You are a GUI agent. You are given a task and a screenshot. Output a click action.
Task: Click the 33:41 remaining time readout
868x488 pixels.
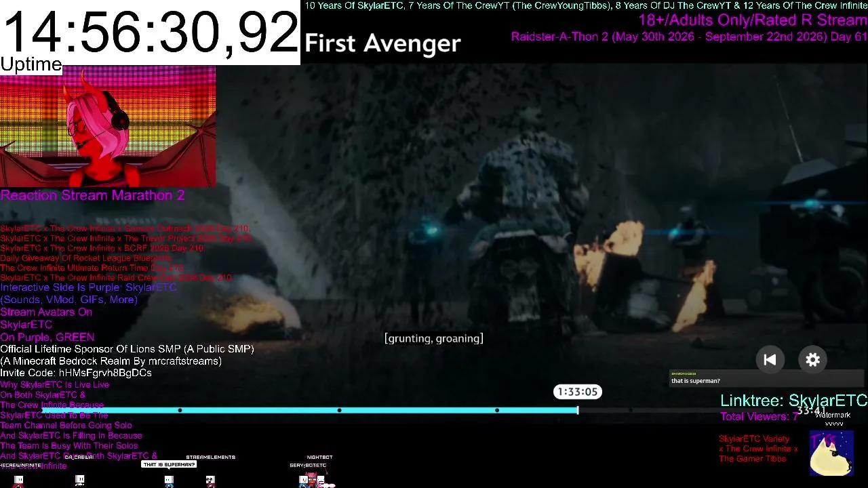pyautogui.click(x=810, y=410)
